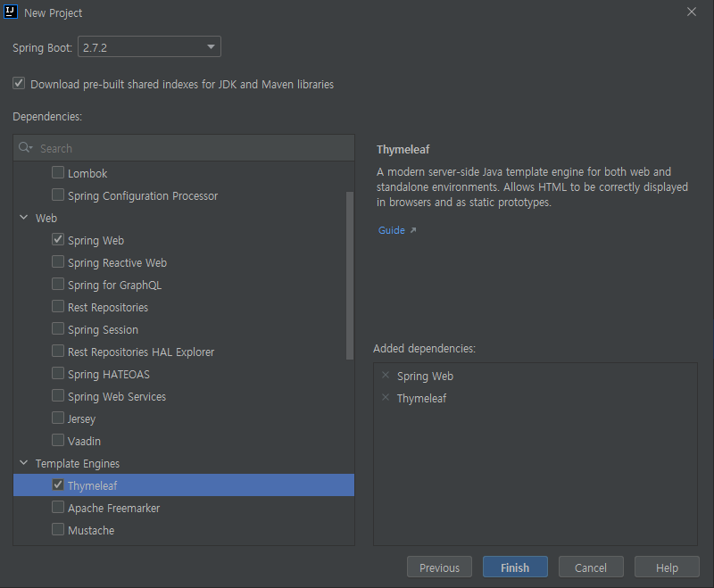Image resolution: width=714 pixels, height=588 pixels.
Task: Enable the Lombok dependency
Action: (x=58, y=172)
